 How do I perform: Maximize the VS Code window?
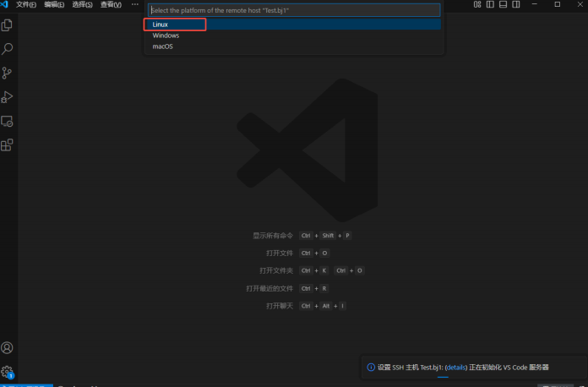pos(558,4)
